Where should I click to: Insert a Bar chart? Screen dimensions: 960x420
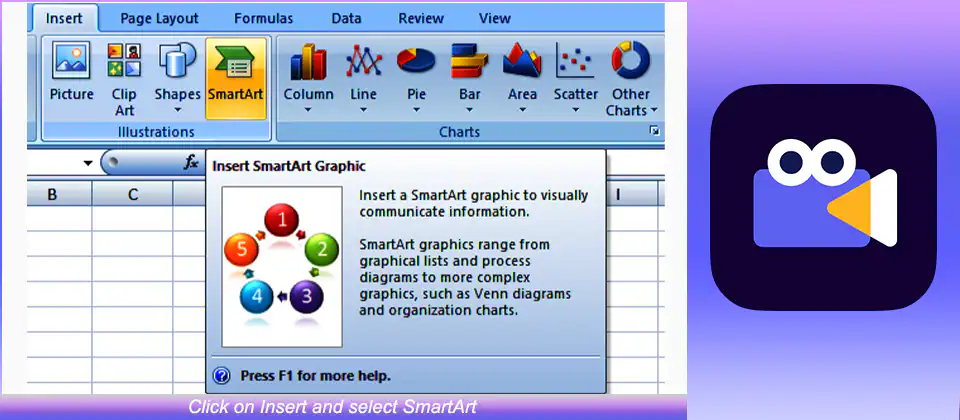[470, 78]
